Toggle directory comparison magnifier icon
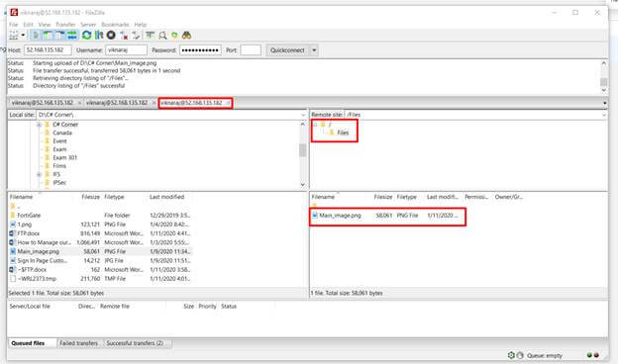The height and width of the screenshot is (364, 618). pyautogui.click(x=162, y=36)
